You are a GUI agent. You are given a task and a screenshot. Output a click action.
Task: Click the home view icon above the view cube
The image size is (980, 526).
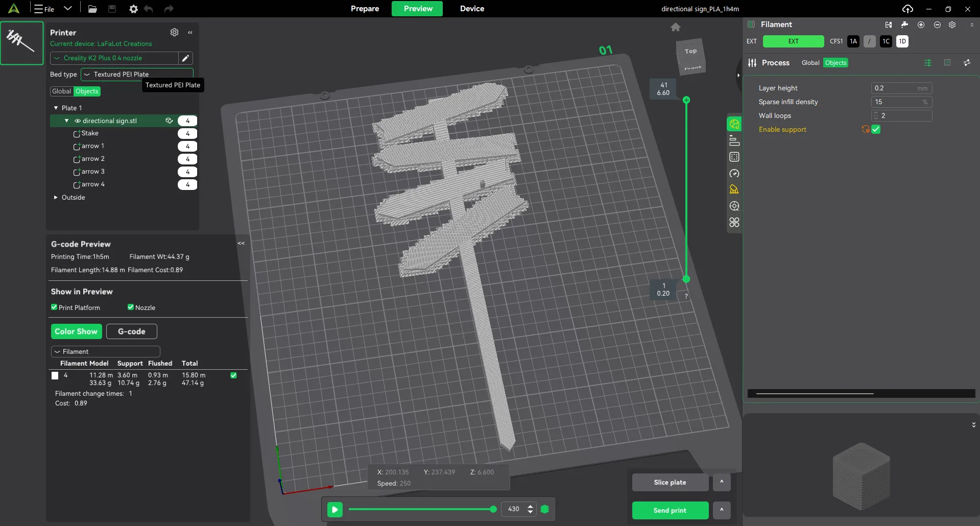pyautogui.click(x=675, y=27)
